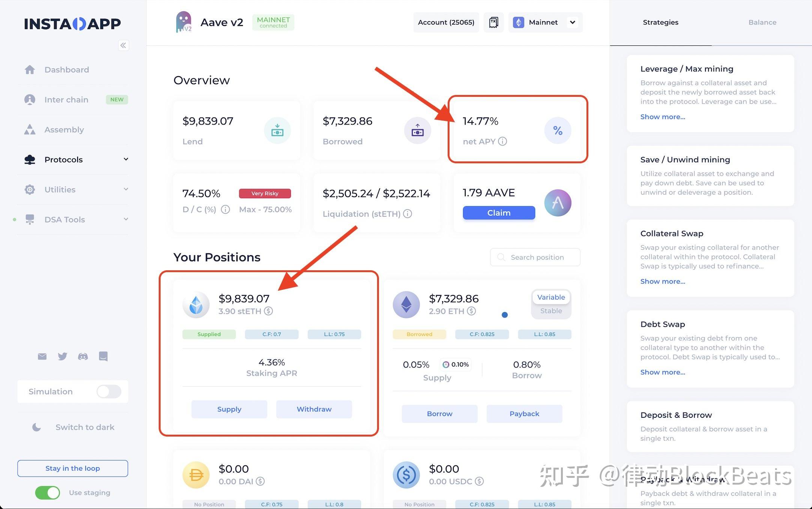The width and height of the screenshot is (812, 509).
Task: Click the Assembly sidebar icon
Action: click(30, 130)
